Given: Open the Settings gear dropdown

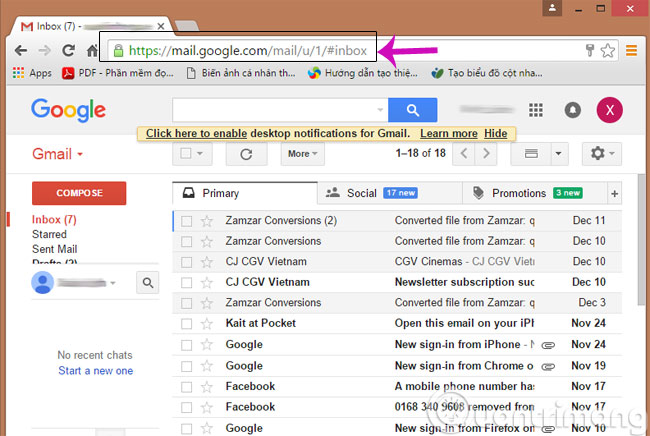Looking at the screenshot, I should (601, 154).
